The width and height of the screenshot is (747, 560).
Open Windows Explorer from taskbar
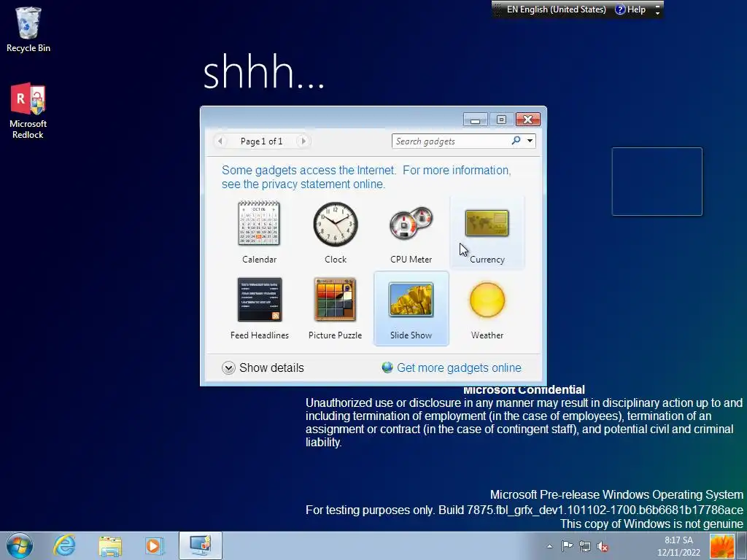tap(110, 545)
